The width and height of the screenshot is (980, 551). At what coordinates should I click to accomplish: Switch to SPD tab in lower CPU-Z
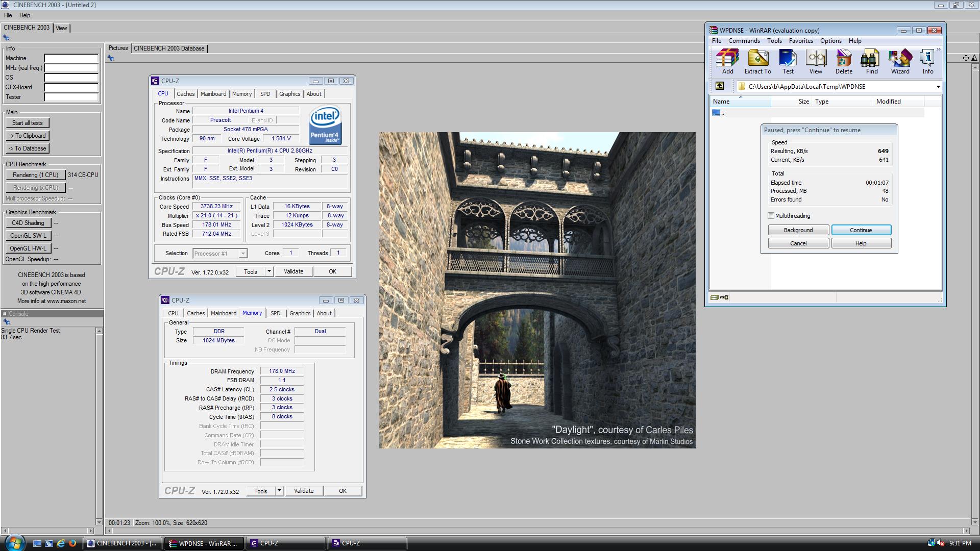pos(276,313)
